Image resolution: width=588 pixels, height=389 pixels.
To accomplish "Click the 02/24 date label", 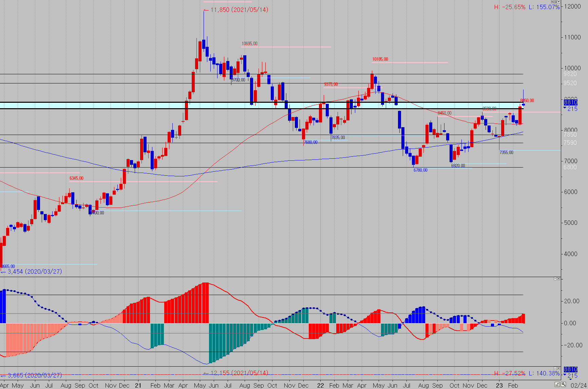I will pos(578,385).
